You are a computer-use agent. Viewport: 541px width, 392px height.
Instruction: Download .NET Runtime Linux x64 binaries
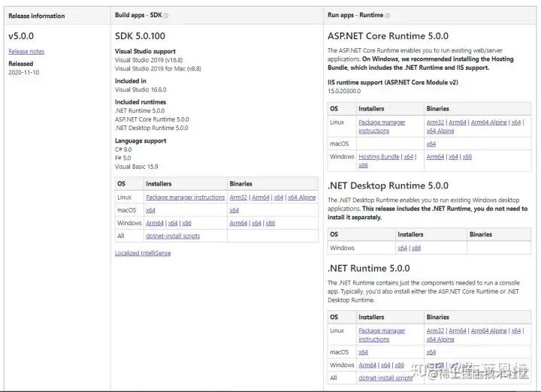pos(516,330)
